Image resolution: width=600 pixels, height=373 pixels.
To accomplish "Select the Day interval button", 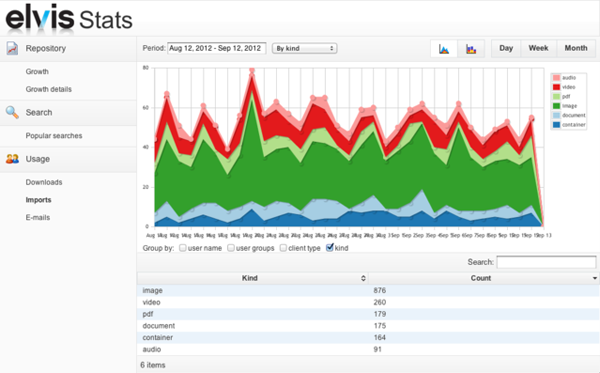I will click(506, 48).
